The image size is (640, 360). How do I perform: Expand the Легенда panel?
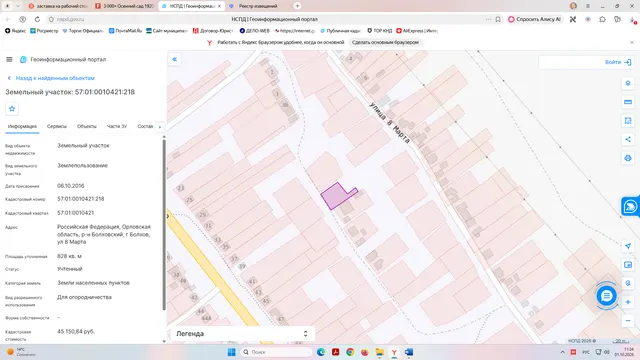click(242, 334)
